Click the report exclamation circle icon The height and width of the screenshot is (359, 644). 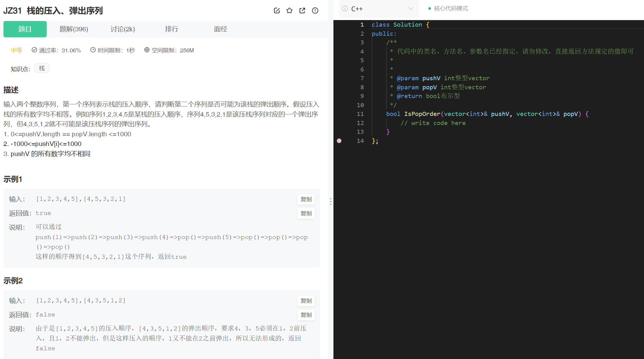315,11
